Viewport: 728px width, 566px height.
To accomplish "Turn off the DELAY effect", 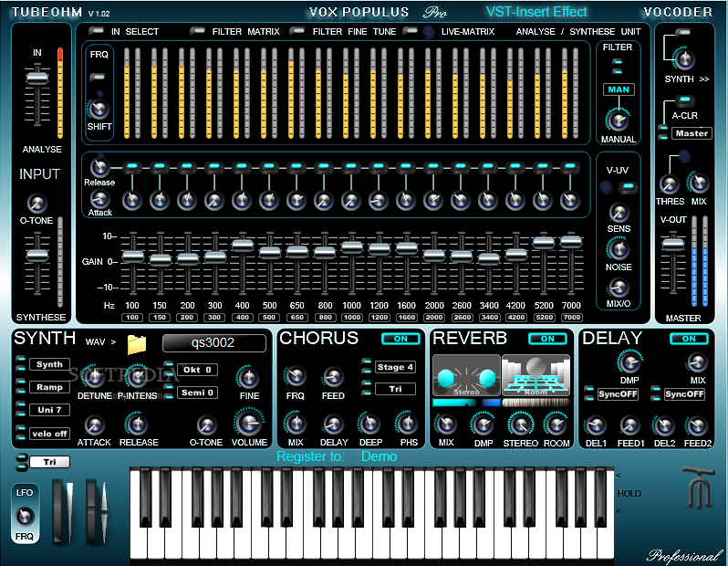I will pos(689,339).
